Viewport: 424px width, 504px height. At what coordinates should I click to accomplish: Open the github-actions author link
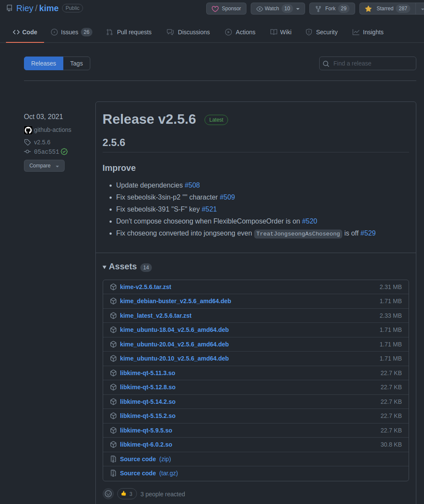pyautogui.click(x=53, y=130)
